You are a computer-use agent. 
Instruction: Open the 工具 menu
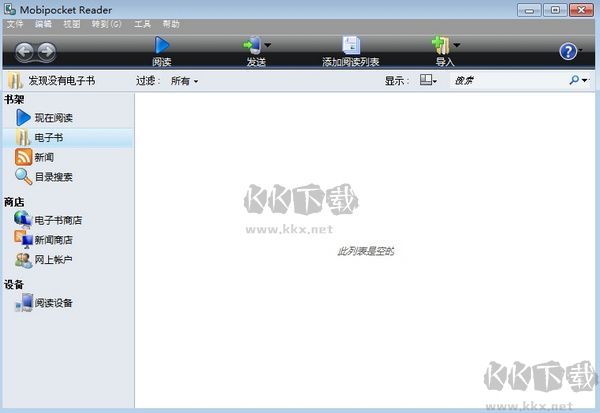(x=142, y=24)
